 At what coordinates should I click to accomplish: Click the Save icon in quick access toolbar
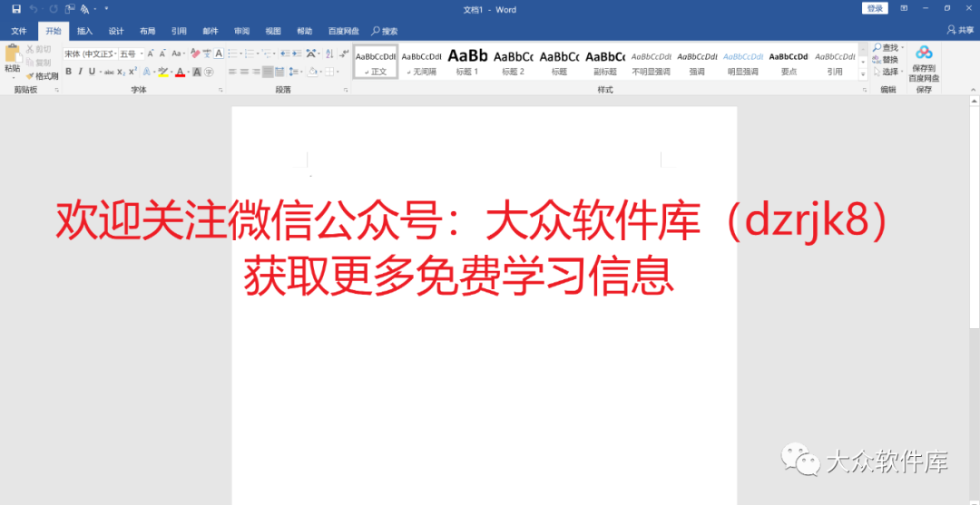[x=16, y=9]
